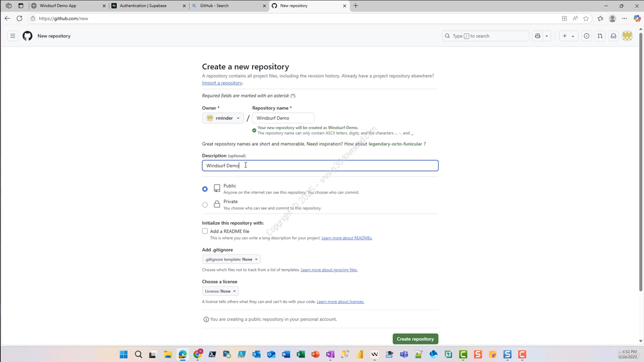Add page to favorites with star icon
This screenshot has height=362, width=644.
(586, 18)
